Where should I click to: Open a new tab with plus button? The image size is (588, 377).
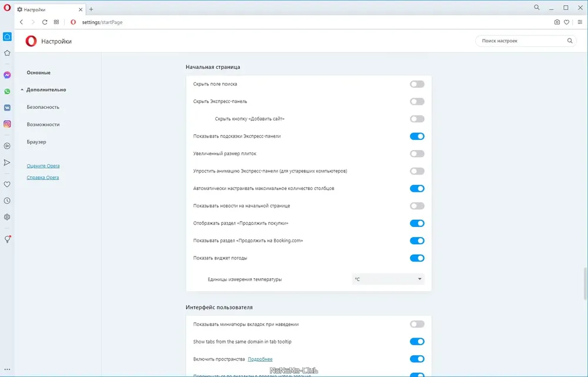(91, 9)
